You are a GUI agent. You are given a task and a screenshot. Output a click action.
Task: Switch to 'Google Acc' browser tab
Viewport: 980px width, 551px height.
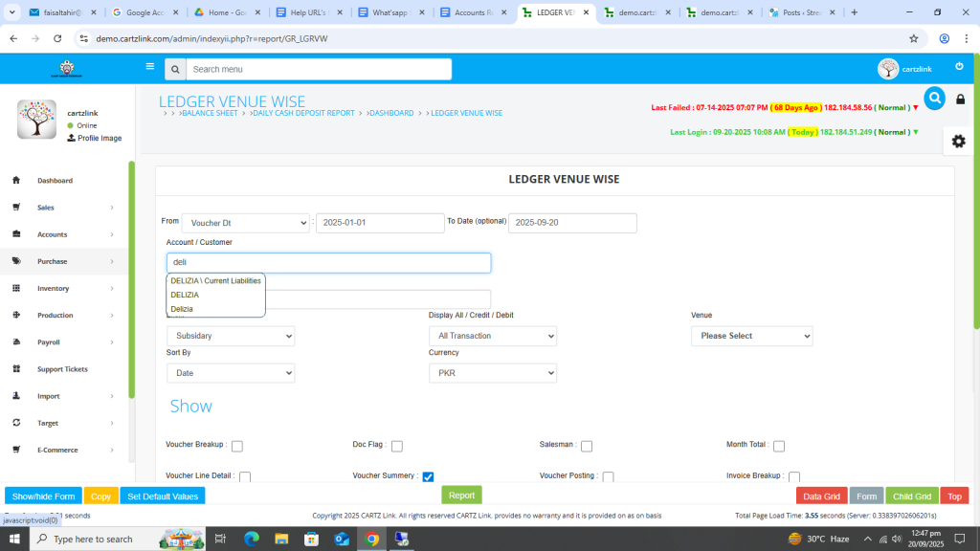tap(145, 12)
